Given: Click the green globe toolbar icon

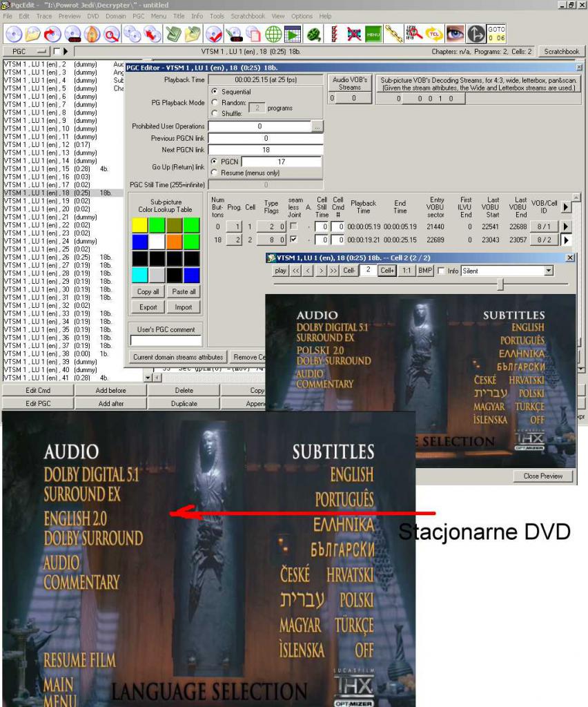Looking at the screenshot, I should (273, 35).
